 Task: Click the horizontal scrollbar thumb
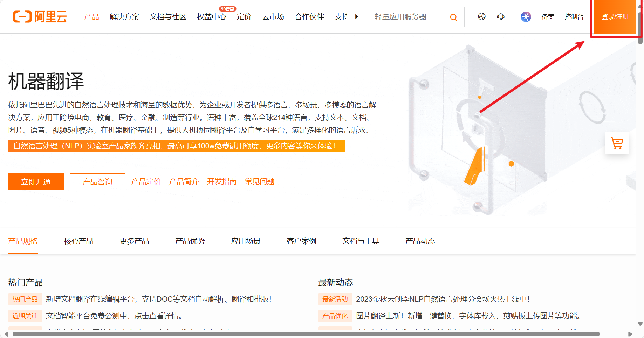(x=306, y=334)
